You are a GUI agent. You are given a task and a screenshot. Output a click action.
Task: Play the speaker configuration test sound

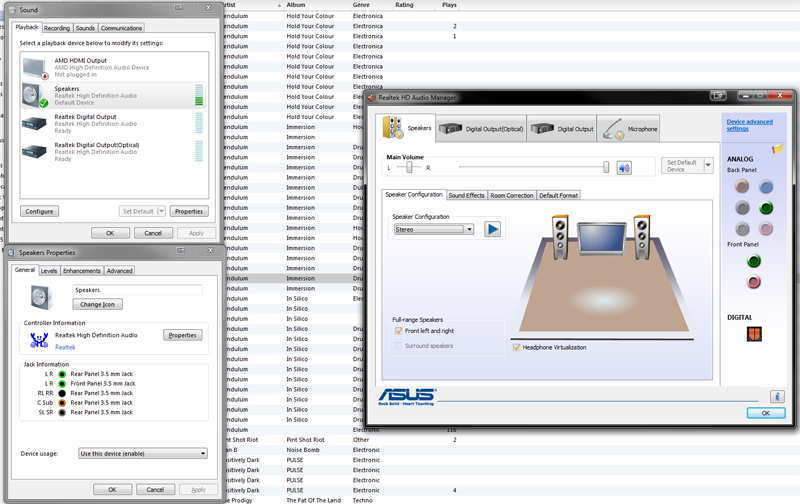click(x=492, y=229)
